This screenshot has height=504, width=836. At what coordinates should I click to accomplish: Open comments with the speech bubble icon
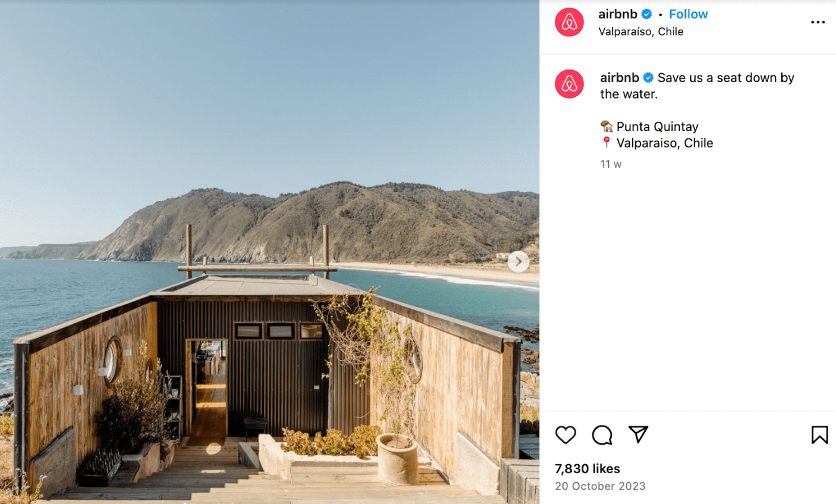point(602,435)
